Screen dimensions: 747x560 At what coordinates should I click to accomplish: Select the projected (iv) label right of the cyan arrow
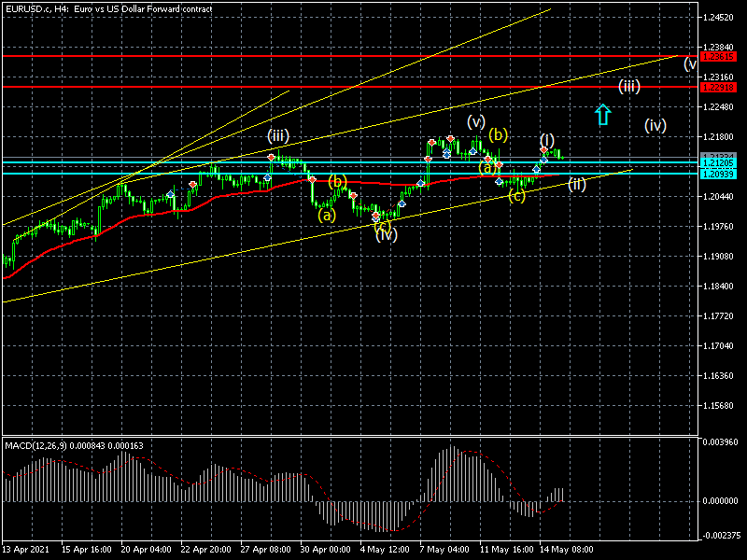[655, 125]
